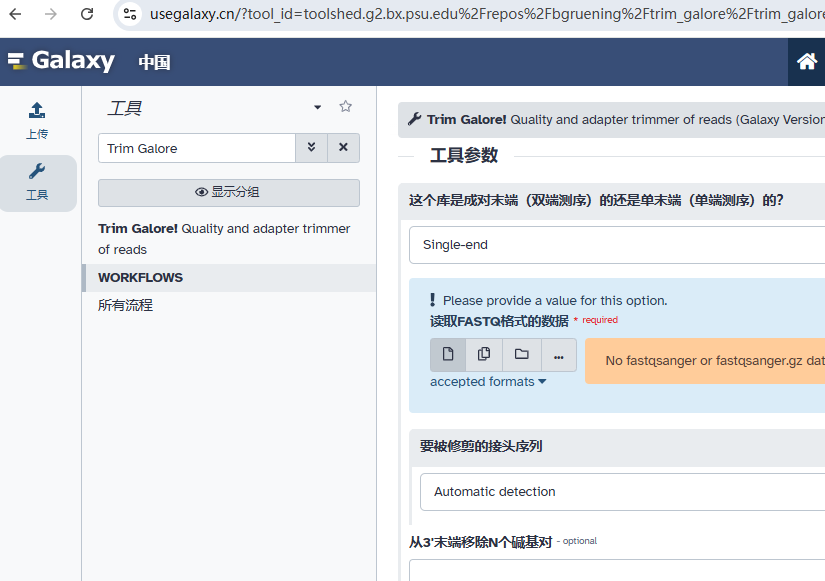The width and height of the screenshot is (825, 581).
Task: Click the 显示分组 show sections button
Action: click(229, 193)
